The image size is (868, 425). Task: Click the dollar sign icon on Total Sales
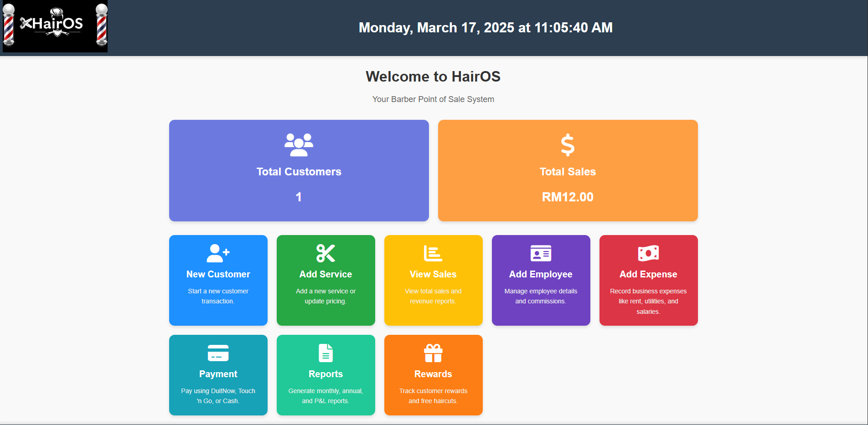click(568, 145)
